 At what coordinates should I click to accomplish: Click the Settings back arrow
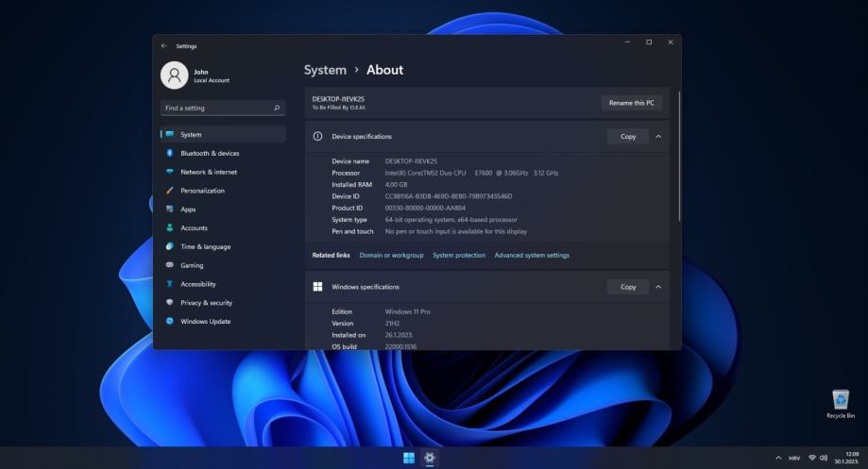[164, 46]
